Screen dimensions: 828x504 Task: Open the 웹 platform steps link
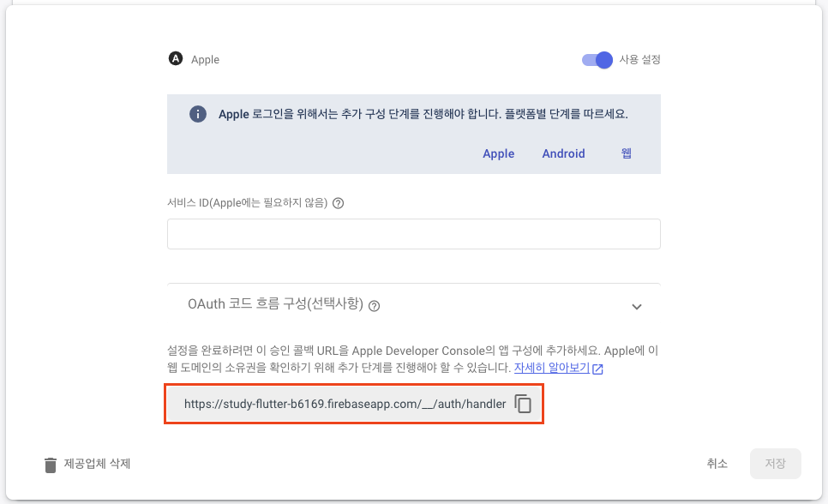(x=627, y=153)
